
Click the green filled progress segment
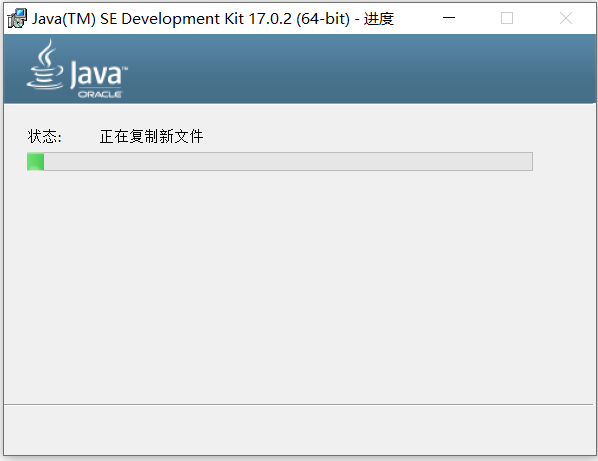[35, 162]
